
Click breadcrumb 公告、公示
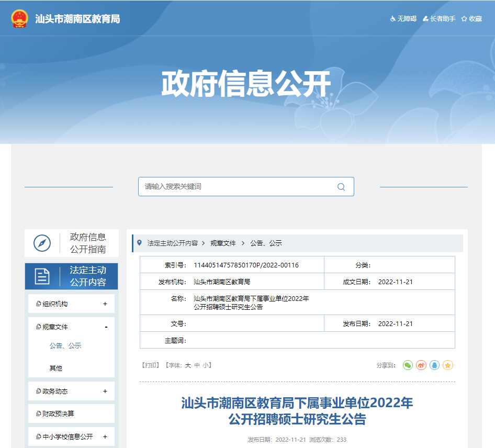tap(266, 243)
